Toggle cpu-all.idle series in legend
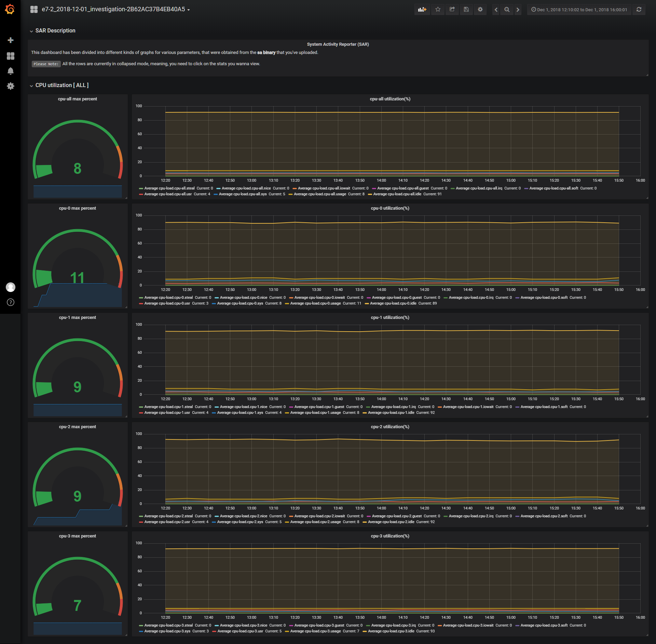This screenshot has width=656, height=644. (397, 194)
